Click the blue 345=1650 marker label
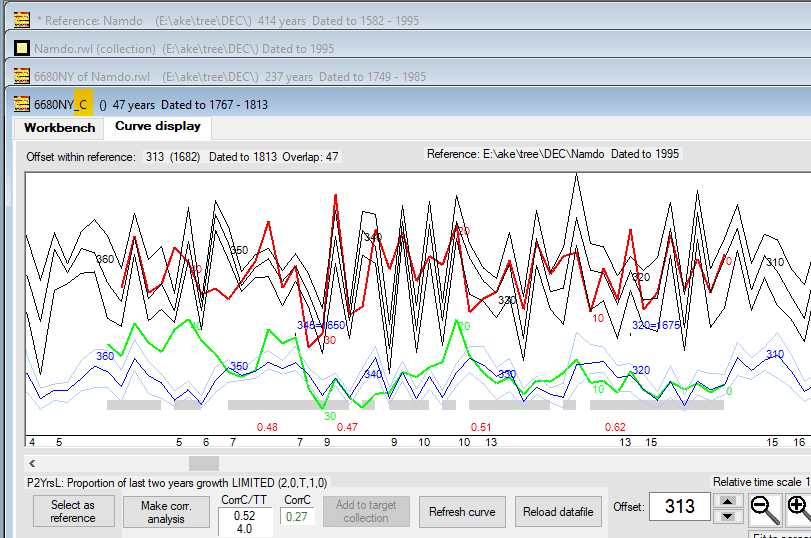This screenshot has height=538, width=811. [321, 325]
